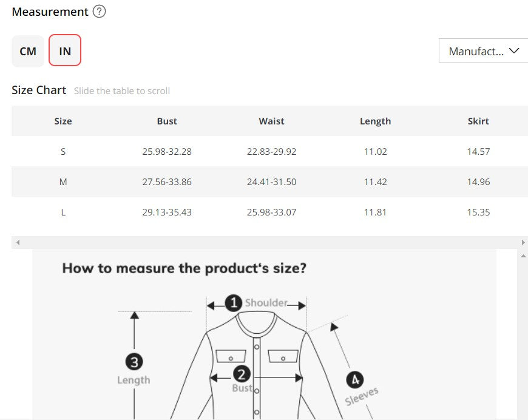Screen dimensions: 528x420
Task: Click the number 3 Length marker
Action: [x=134, y=362]
